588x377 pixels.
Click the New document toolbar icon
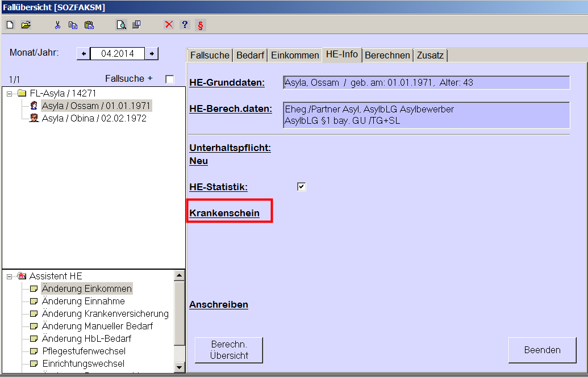[10, 25]
